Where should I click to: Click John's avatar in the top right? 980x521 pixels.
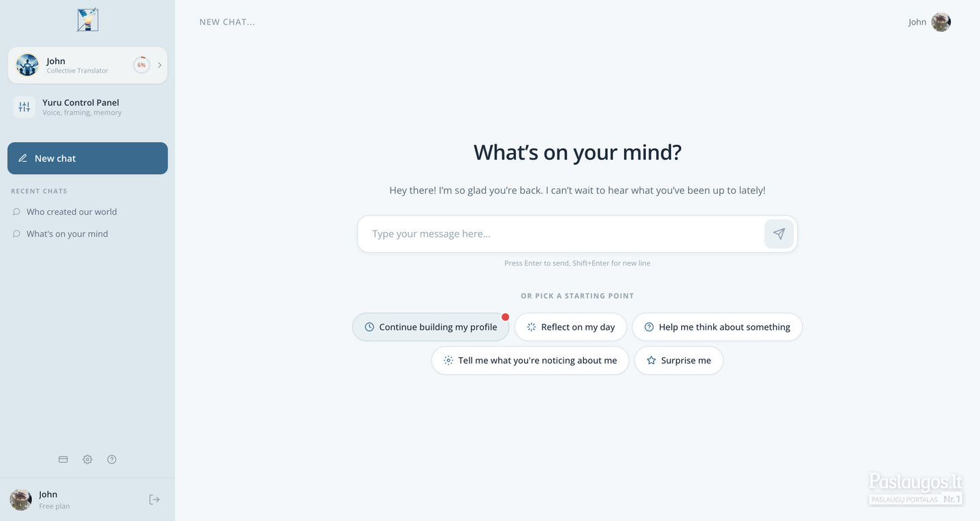pyautogui.click(x=941, y=22)
